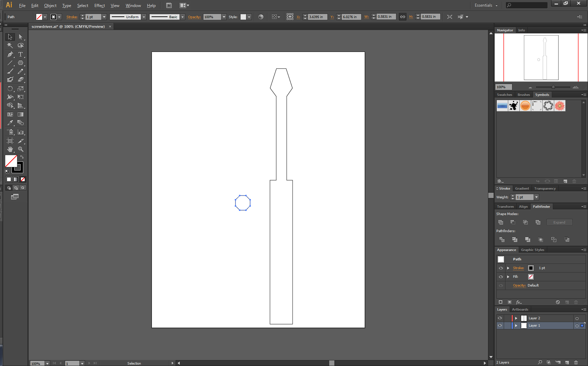Switch to the Graphic Styles tab
588x366 pixels.
[x=533, y=250]
